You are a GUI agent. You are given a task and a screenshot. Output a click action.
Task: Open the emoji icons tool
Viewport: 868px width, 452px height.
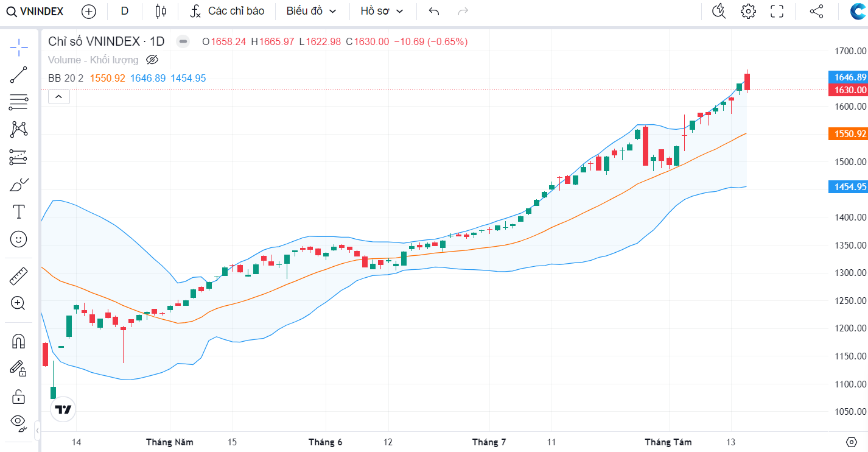[19, 239]
